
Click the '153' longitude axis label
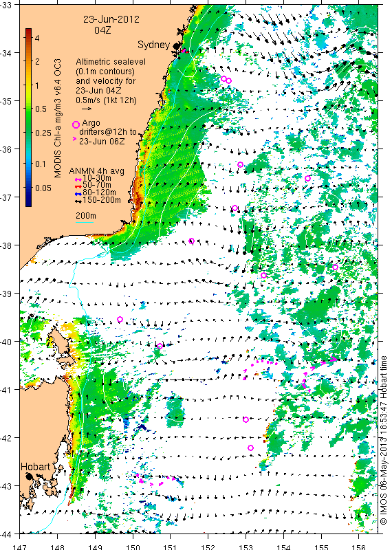246,547
